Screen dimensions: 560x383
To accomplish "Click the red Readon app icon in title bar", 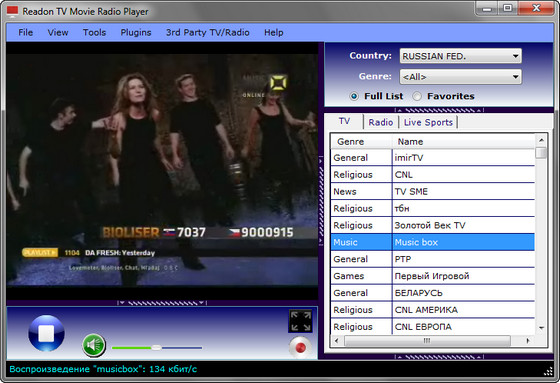I will pyautogui.click(x=12, y=11).
